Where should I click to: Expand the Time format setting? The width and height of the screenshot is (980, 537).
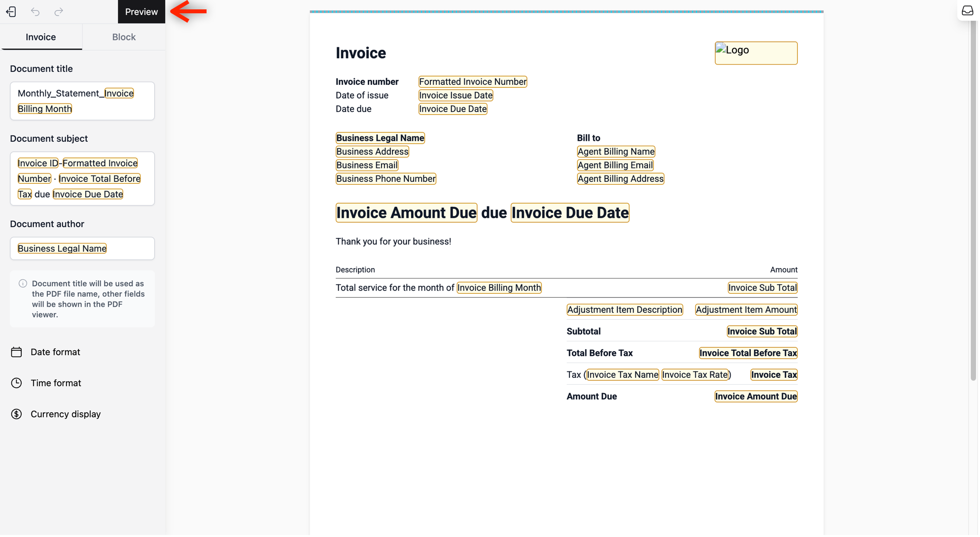(x=56, y=383)
